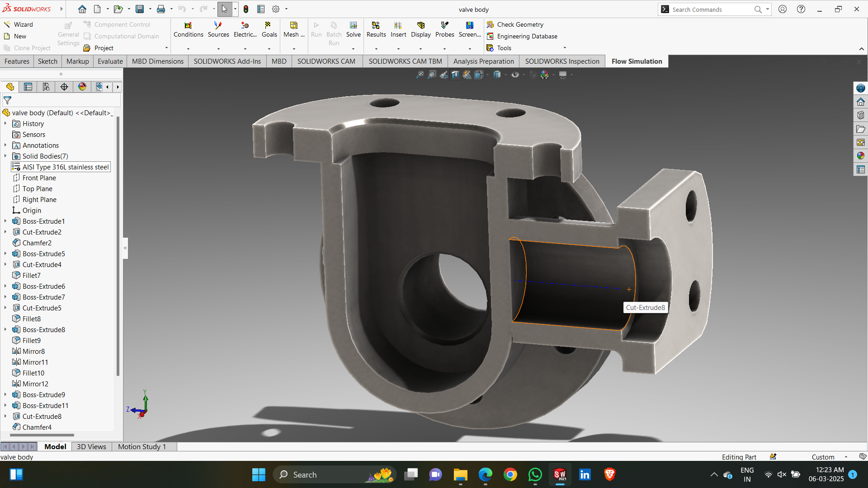Click the Search Commands input field
This screenshot has width=868, height=488.
pyautogui.click(x=712, y=9)
